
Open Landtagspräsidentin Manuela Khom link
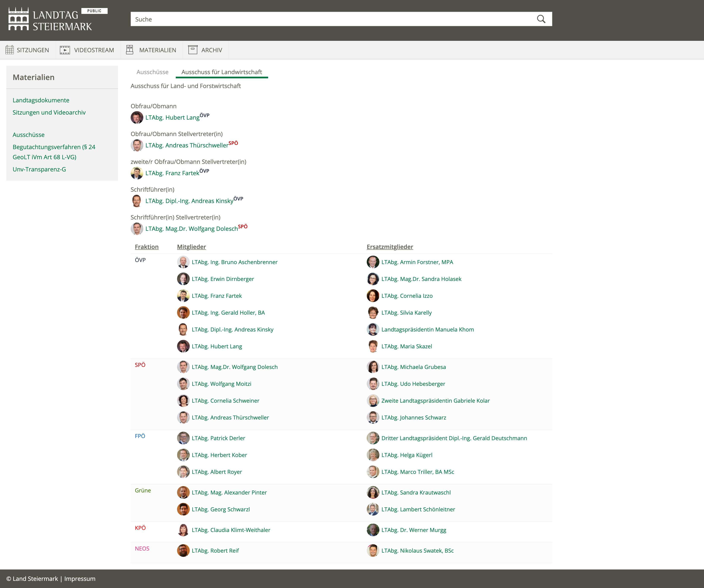pos(428,330)
